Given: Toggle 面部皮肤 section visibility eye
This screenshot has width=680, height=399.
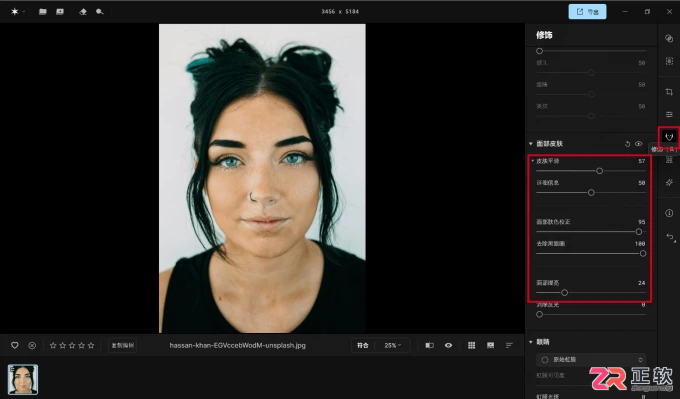Looking at the screenshot, I should (x=638, y=144).
